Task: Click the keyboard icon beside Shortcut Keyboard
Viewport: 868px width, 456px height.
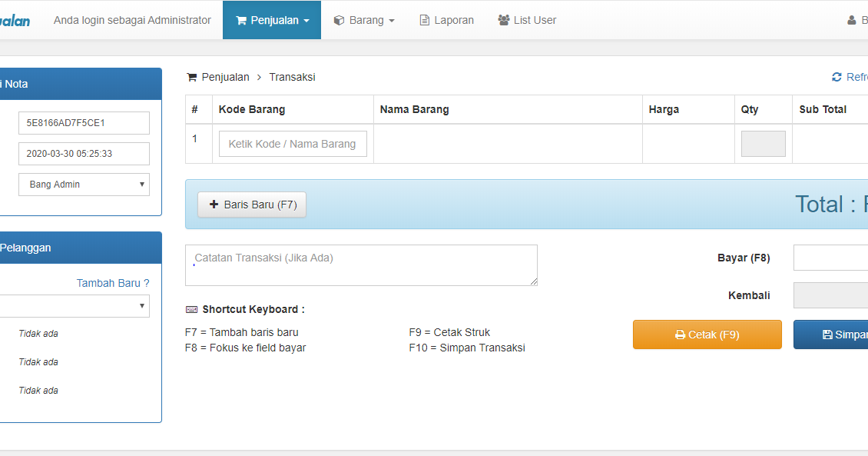Action: point(190,308)
